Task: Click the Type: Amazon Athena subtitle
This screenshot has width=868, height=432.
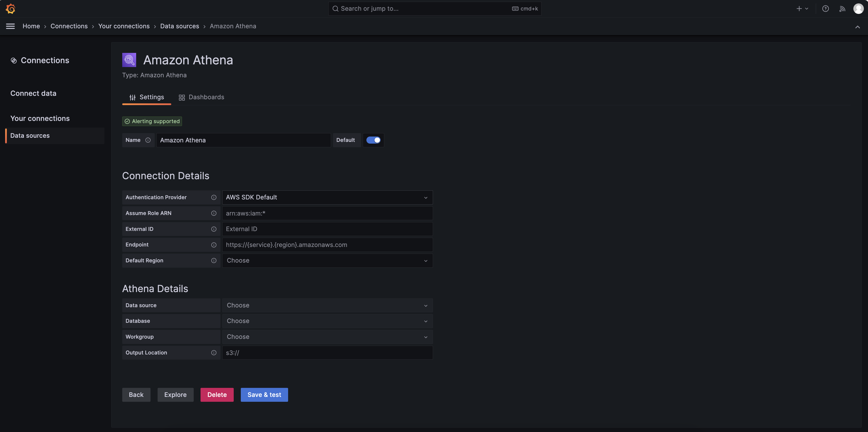Action: pos(154,75)
